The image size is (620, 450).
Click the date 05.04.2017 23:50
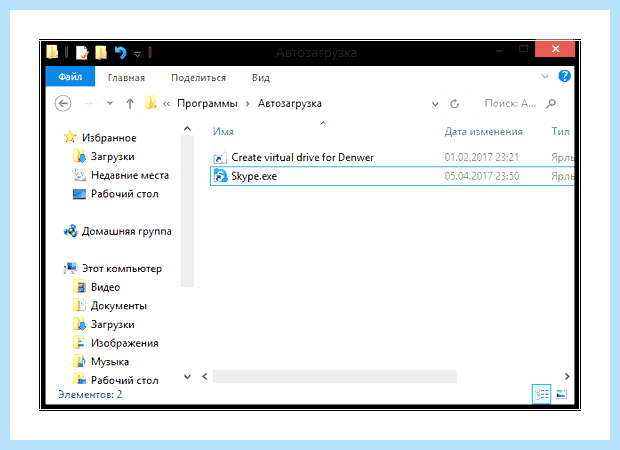[x=482, y=176]
